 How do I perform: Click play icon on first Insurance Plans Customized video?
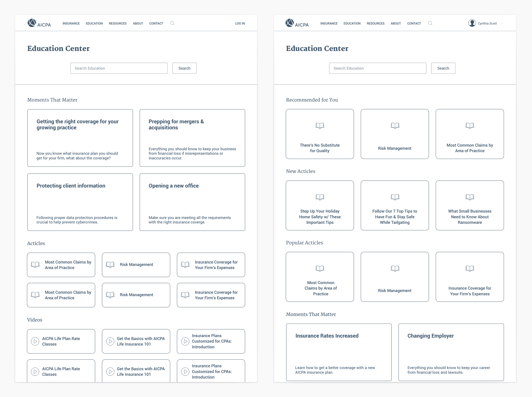185,341
